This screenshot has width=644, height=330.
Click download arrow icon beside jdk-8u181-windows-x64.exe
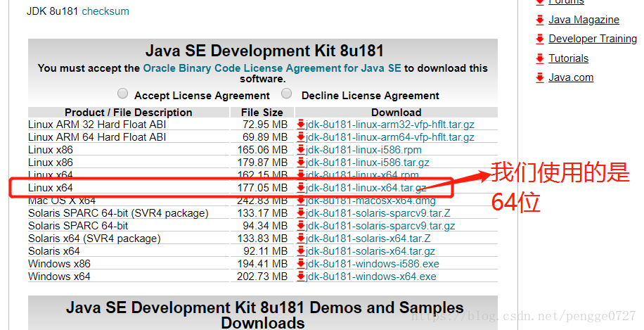pos(301,277)
